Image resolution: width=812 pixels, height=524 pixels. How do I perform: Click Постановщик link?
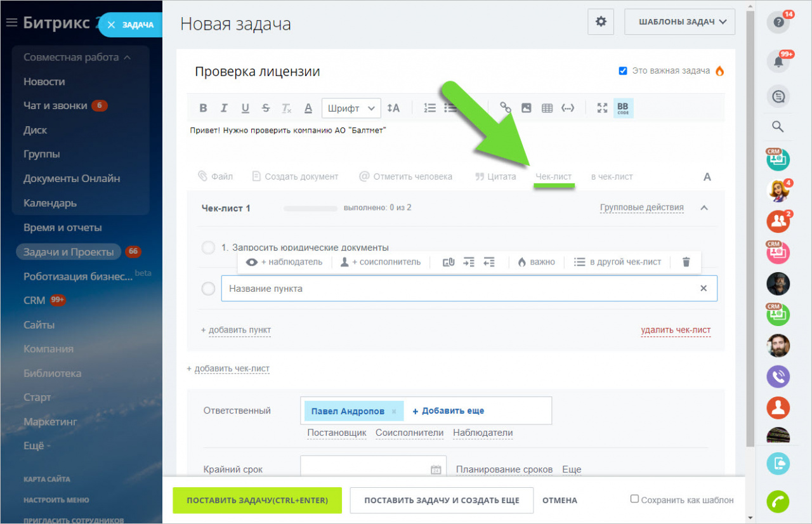point(337,433)
